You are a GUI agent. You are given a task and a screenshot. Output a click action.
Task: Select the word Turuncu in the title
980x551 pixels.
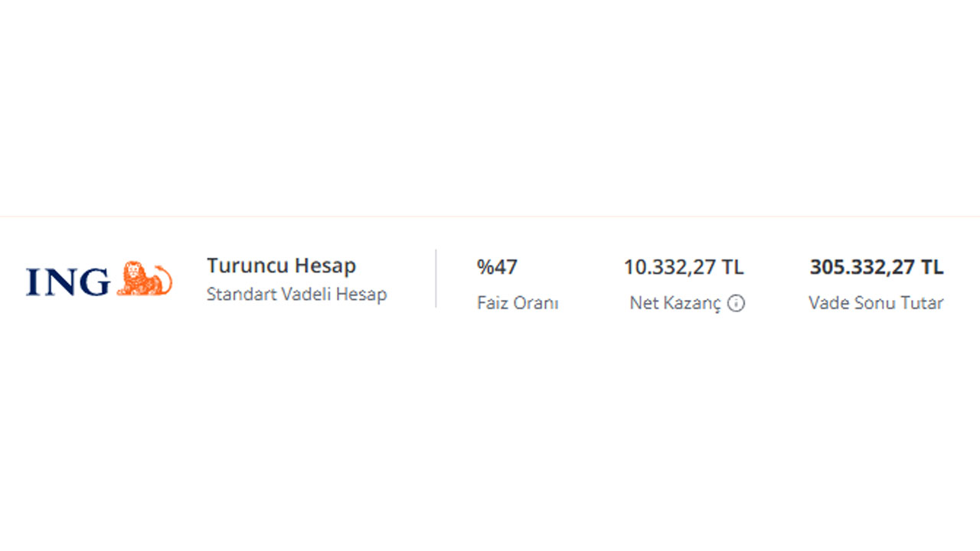tap(240, 266)
